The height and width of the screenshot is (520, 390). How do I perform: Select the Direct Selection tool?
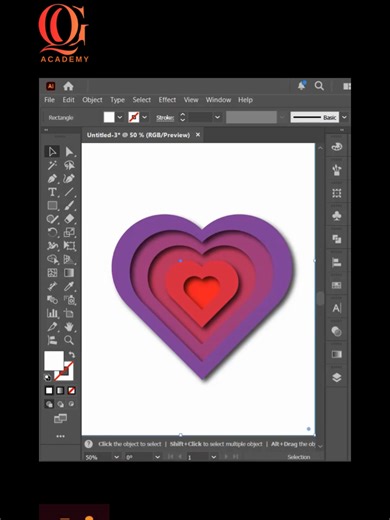69,152
